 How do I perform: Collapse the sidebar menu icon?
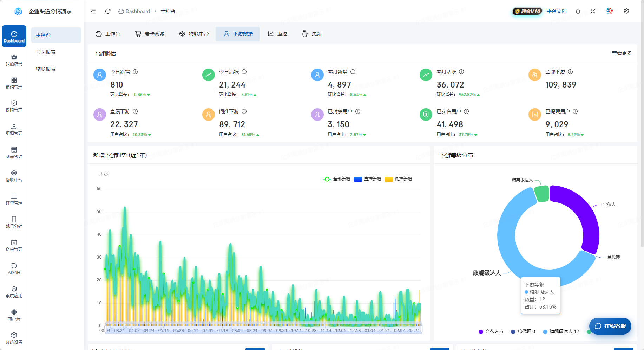coord(93,11)
